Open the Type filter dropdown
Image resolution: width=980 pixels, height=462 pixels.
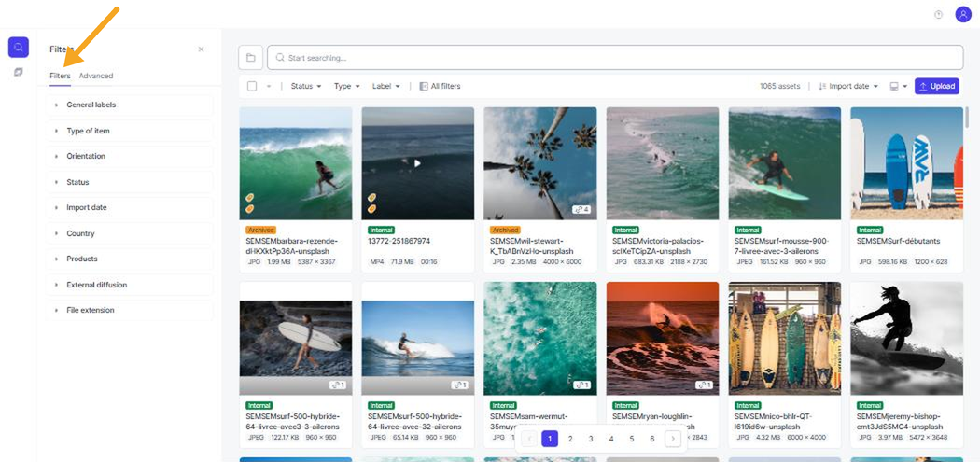347,86
